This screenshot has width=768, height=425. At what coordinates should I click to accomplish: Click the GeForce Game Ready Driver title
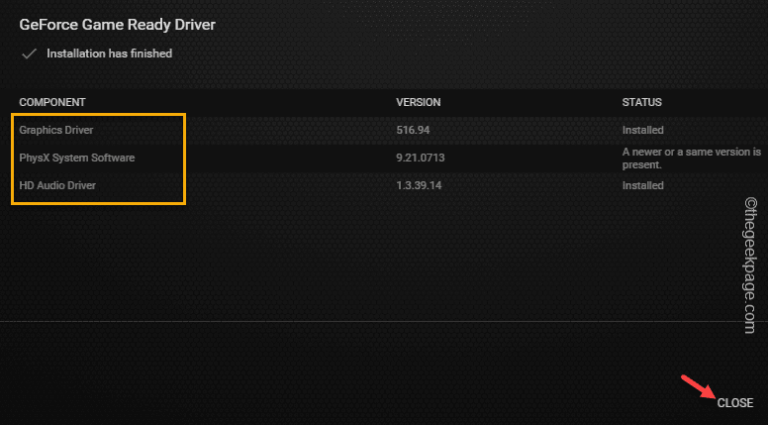click(x=117, y=23)
